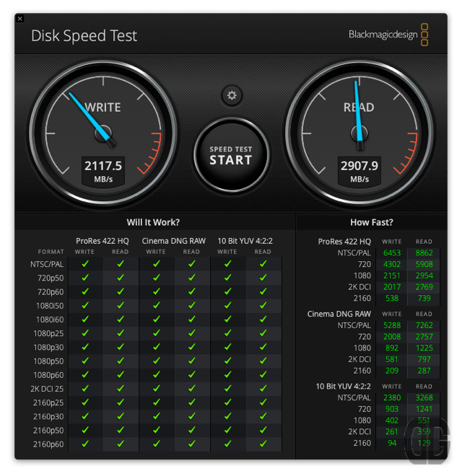This screenshot has height=476, width=462.
Task: Open the settings gear above the start button
Action: click(x=232, y=96)
